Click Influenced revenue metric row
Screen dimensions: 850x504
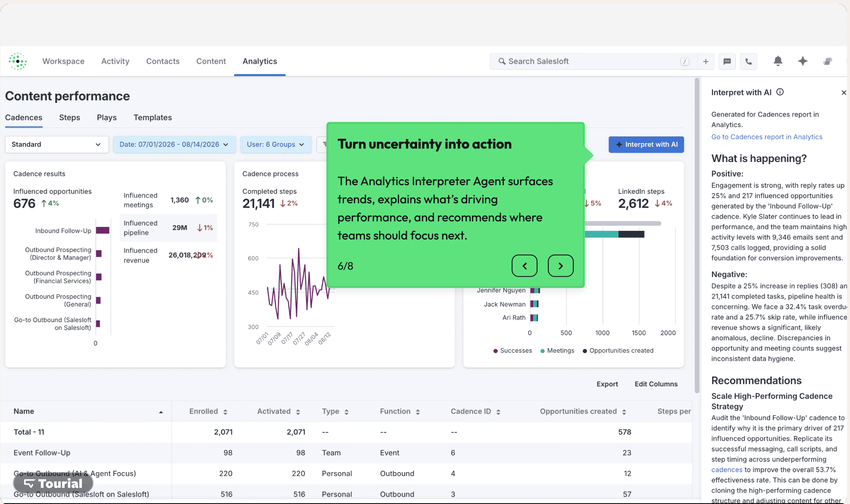[x=169, y=255]
